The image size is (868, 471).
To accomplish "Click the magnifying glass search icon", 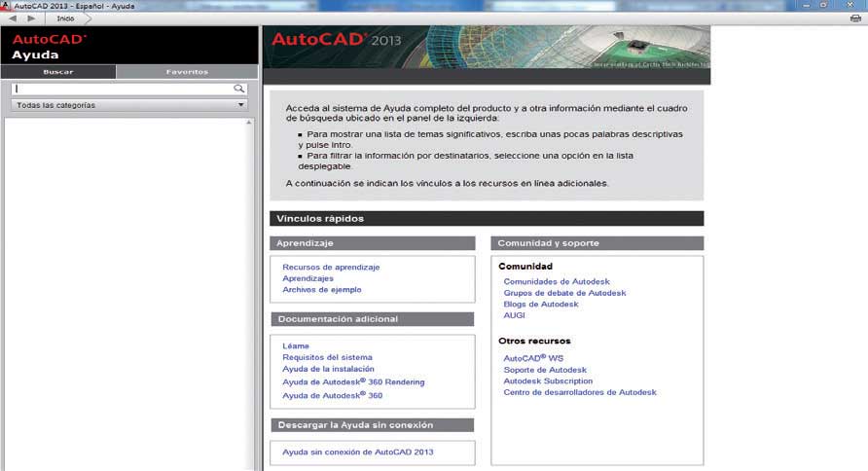I will (x=238, y=89).
